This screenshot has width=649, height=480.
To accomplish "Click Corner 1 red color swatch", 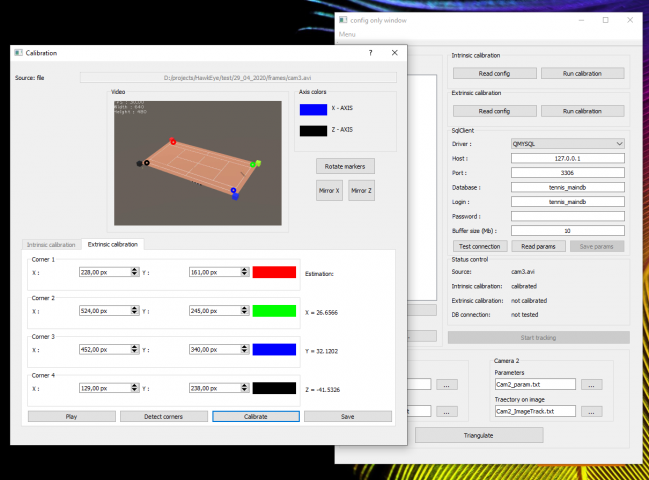I will coord(274,272).
